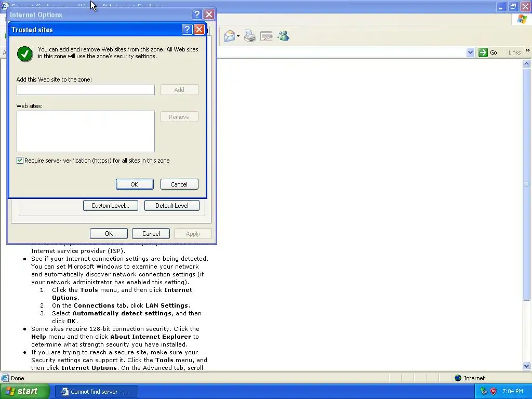Close the Internet Options dialog
532x399 pixels.
click(x=209, y=15)
